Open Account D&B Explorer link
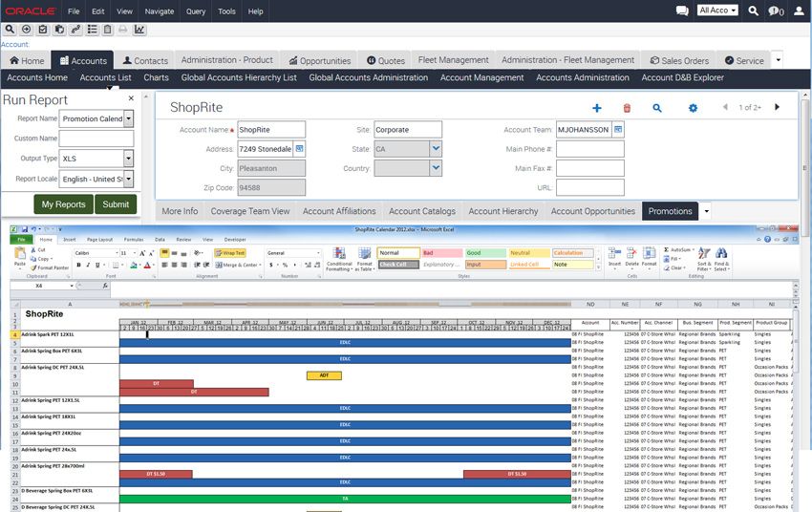The image size is (812, 512). click(682, 77)
